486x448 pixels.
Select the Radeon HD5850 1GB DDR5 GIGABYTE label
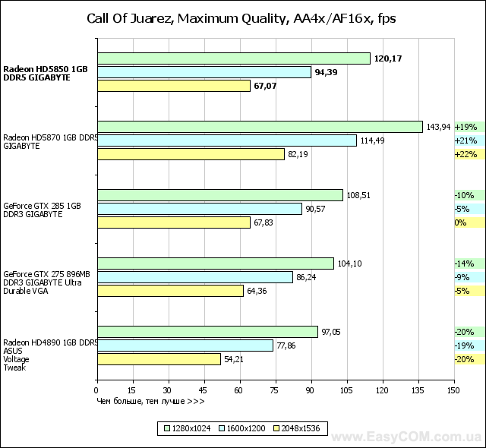[46, 74]
